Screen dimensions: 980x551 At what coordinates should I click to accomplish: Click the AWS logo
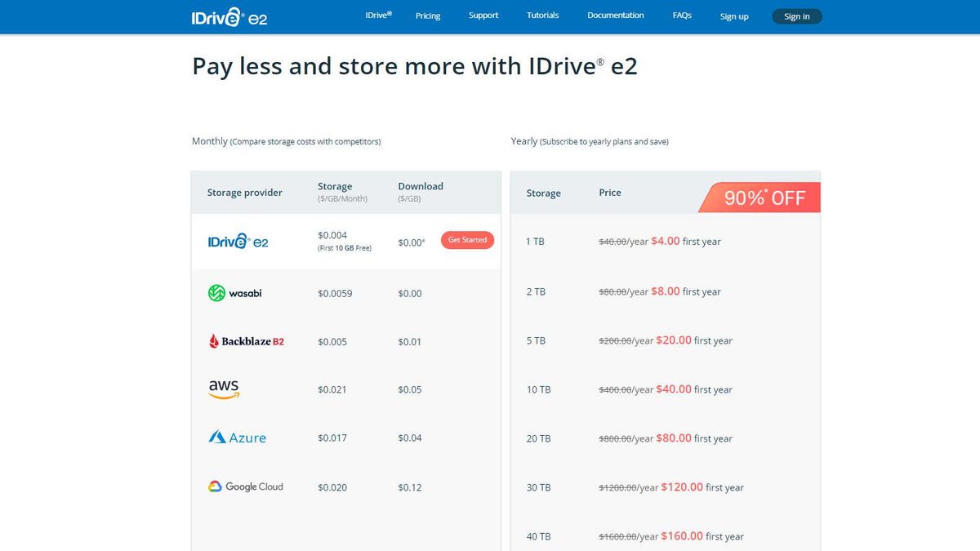click(224, 389)
